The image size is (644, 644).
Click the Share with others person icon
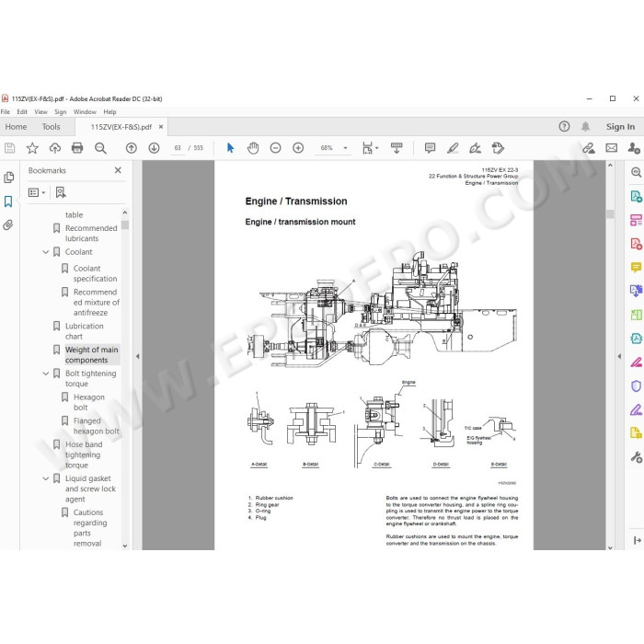coord(634,148)
